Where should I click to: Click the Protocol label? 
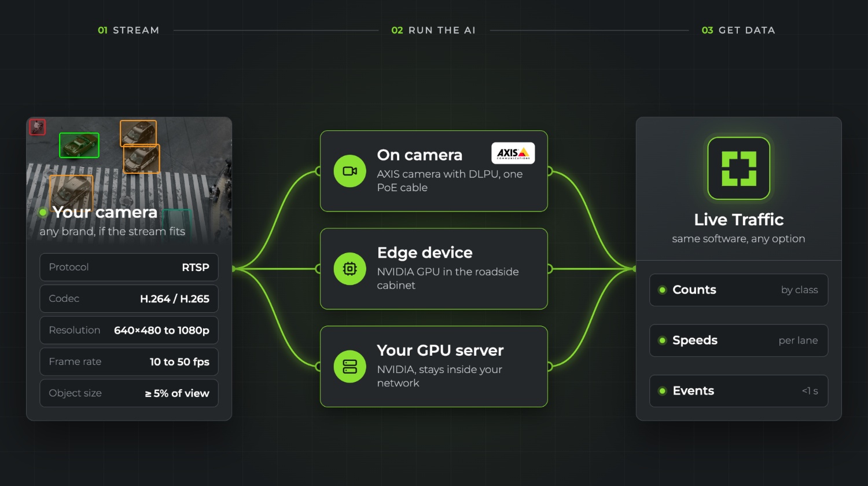click(69, 267)
